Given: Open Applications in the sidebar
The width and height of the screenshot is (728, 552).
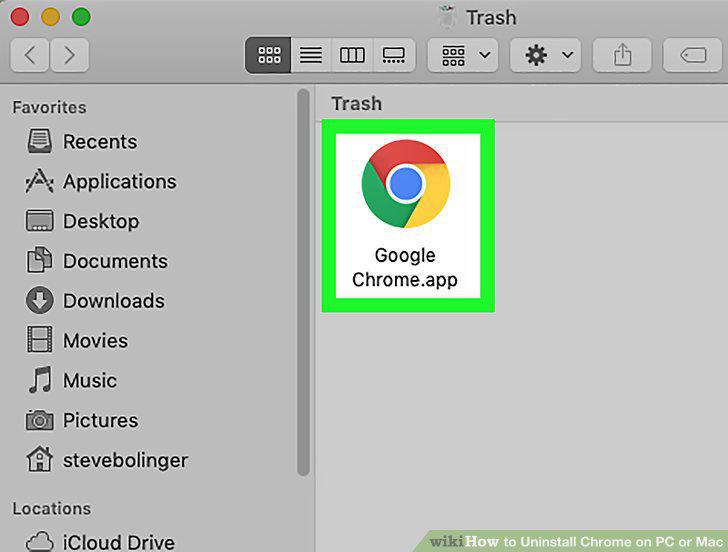Looking at the screenshot, I should tap(101, 182).
